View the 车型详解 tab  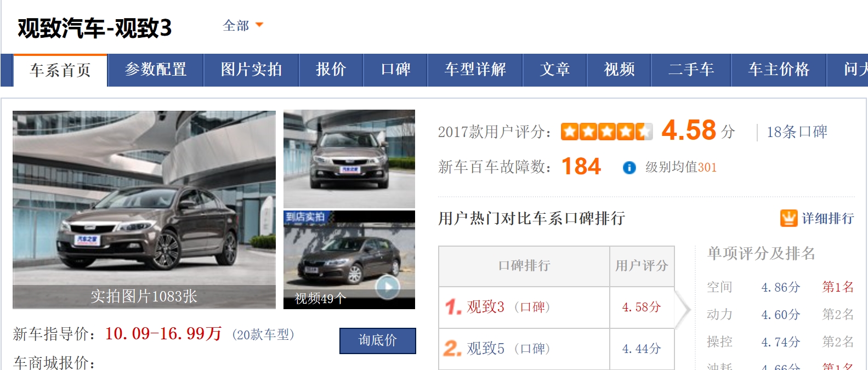(475, 70)
